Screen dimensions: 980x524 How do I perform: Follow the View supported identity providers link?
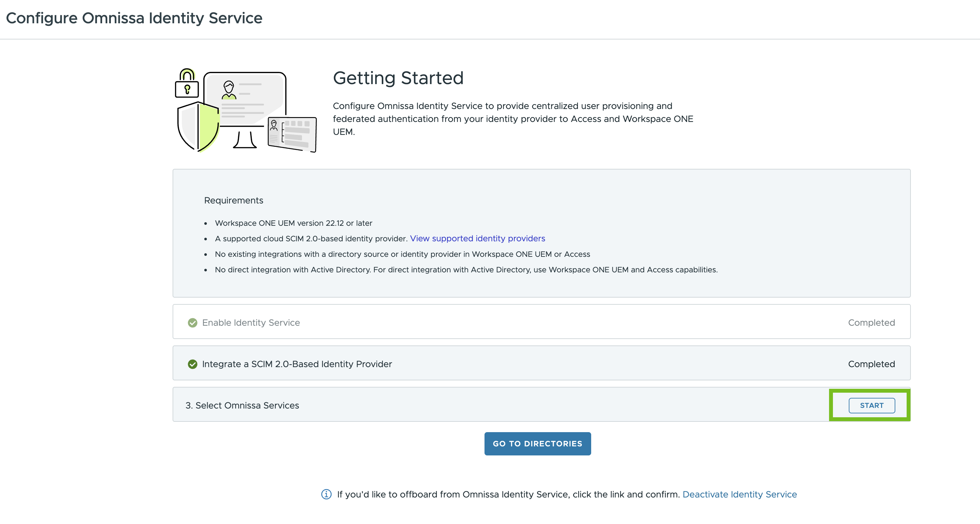477,238
